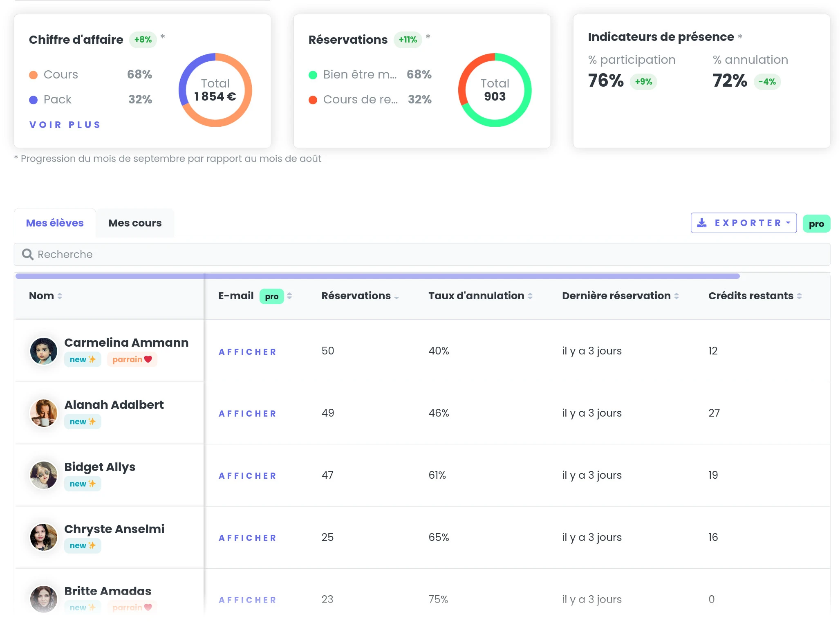Focus the Recherche search field
This screenshot has width=840, height=630.
[422, 254]
